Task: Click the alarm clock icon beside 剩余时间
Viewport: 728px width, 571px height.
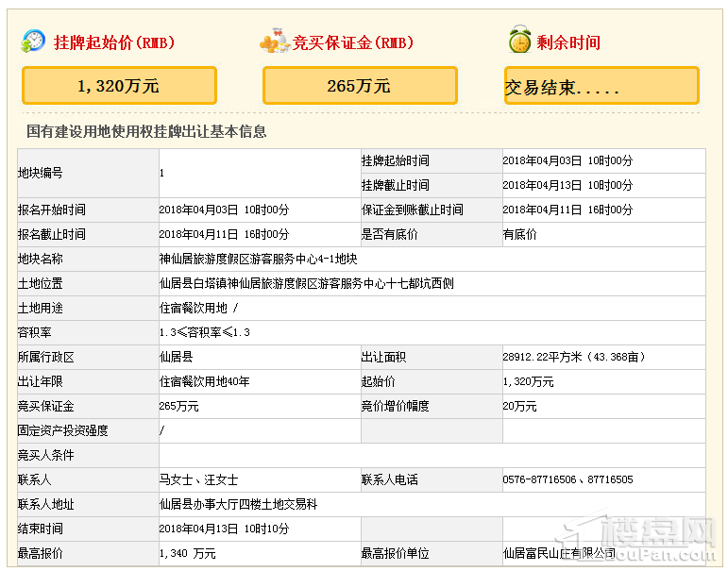Action: [x=518, y=42]
